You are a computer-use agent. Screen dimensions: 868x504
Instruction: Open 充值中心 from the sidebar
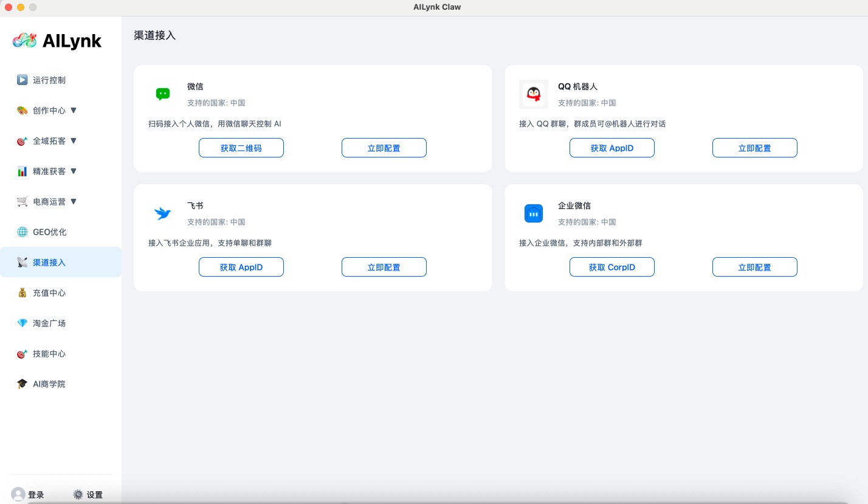point(61,292)
